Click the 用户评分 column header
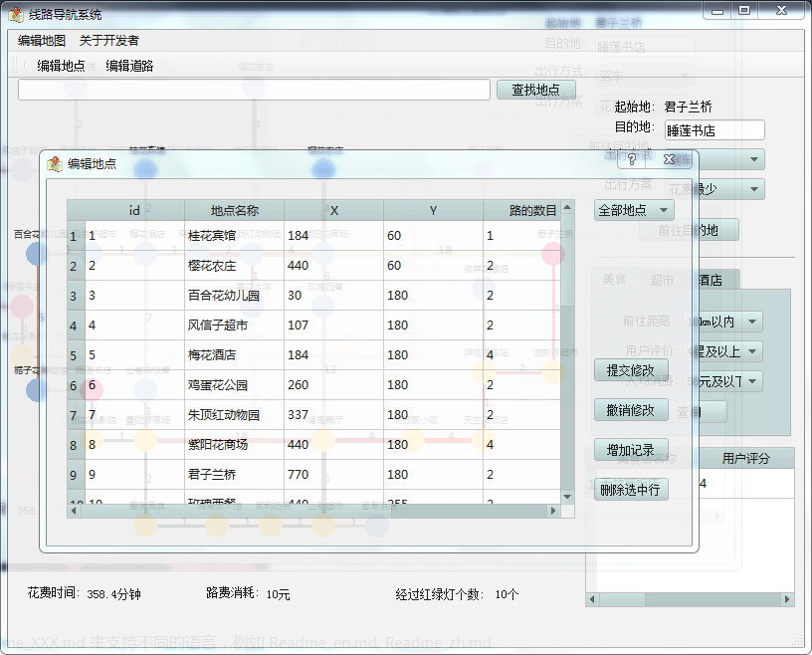This screenshot has width=812, height=655. tap(746, 458)
